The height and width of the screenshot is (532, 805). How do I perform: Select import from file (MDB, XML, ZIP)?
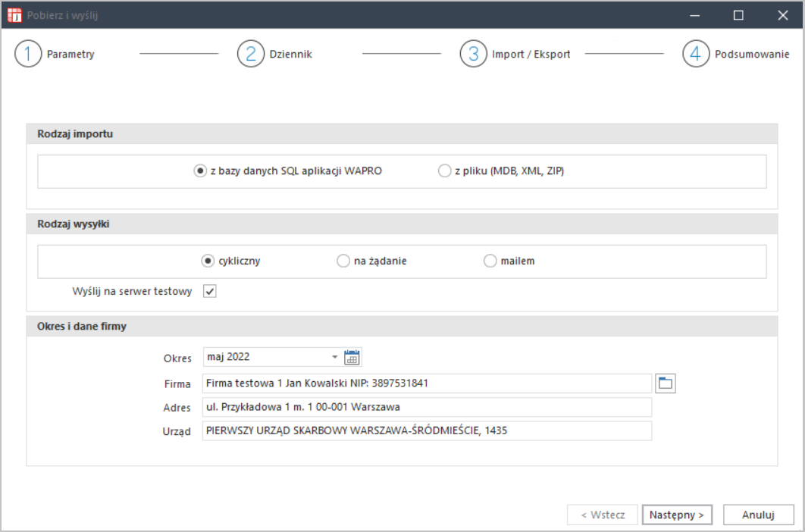pyautogui.click(x=444, y=171)
